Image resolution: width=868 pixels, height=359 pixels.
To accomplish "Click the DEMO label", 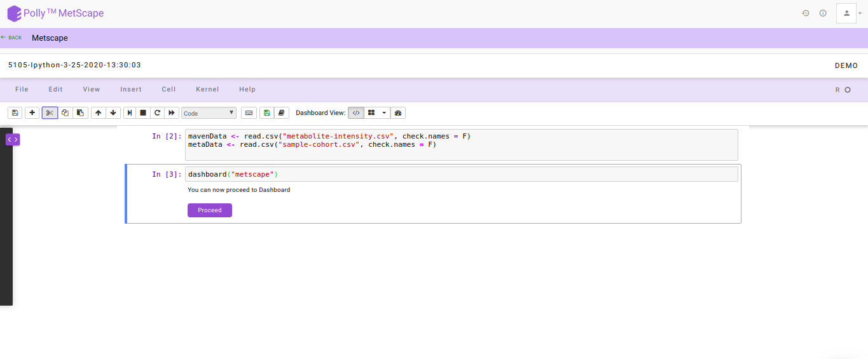I will [x=846, y=65].
